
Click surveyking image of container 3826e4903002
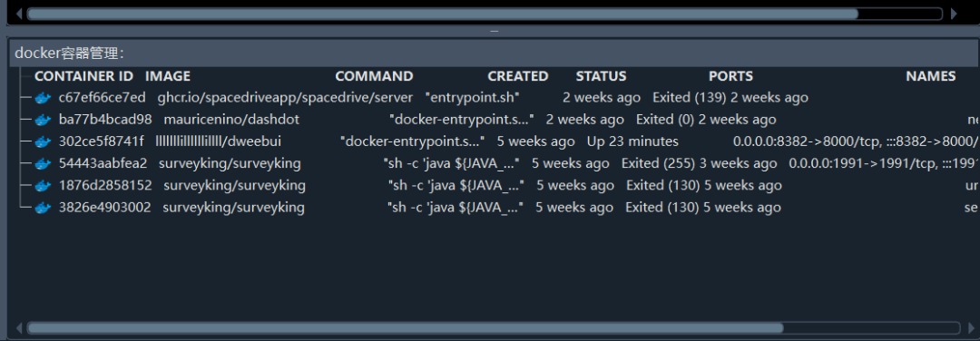pos(234,208)
